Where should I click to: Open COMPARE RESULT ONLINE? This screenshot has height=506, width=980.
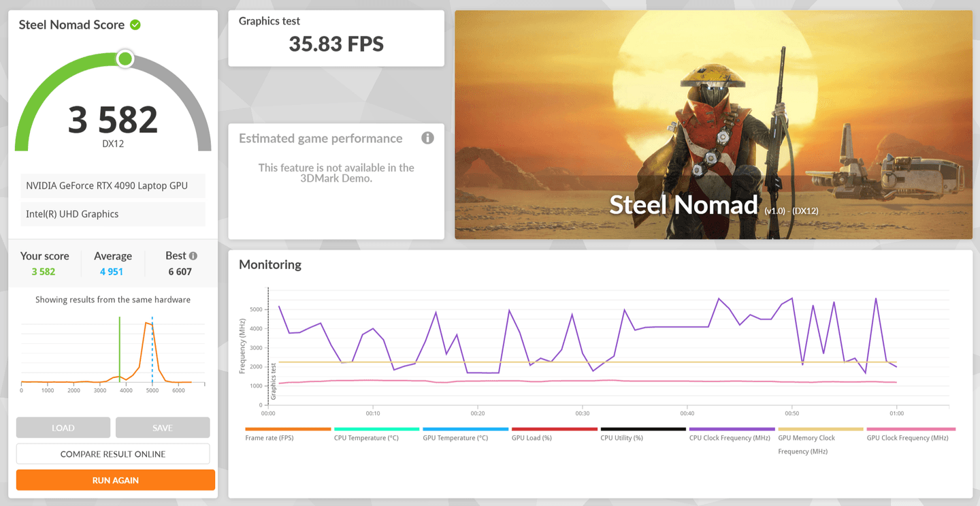click(x=113, y=454)
